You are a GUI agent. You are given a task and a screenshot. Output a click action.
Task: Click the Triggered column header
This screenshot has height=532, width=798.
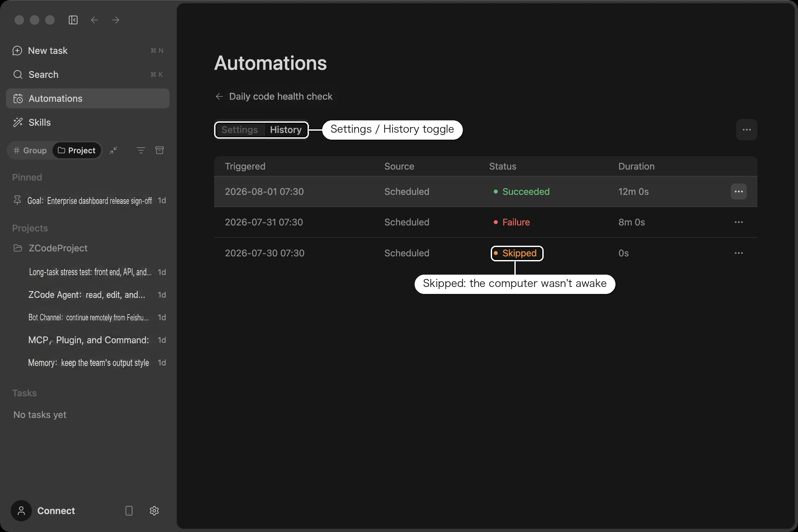coord(245,166)
